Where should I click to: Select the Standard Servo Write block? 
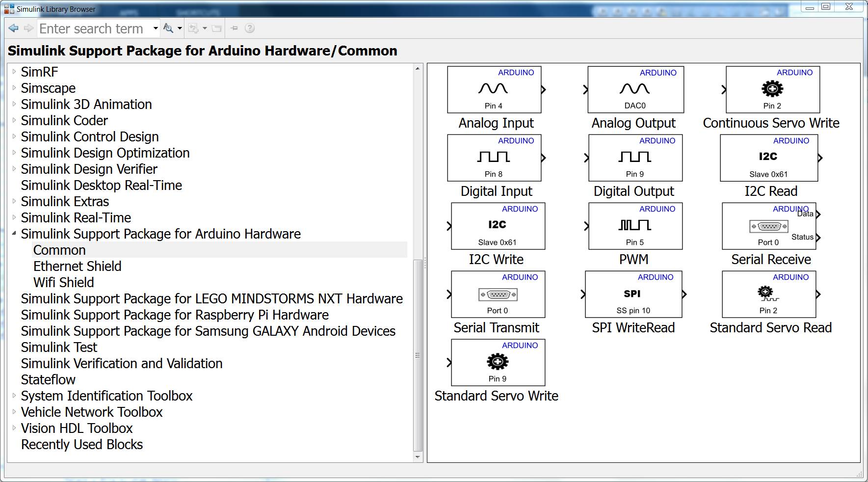pyautogui.click(x=498, y=362)
